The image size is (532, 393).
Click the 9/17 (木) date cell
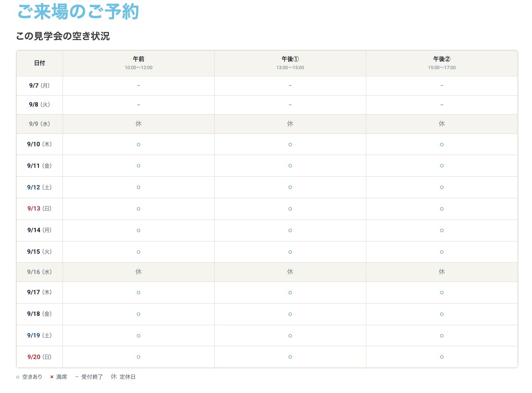(x=40, y=293)
